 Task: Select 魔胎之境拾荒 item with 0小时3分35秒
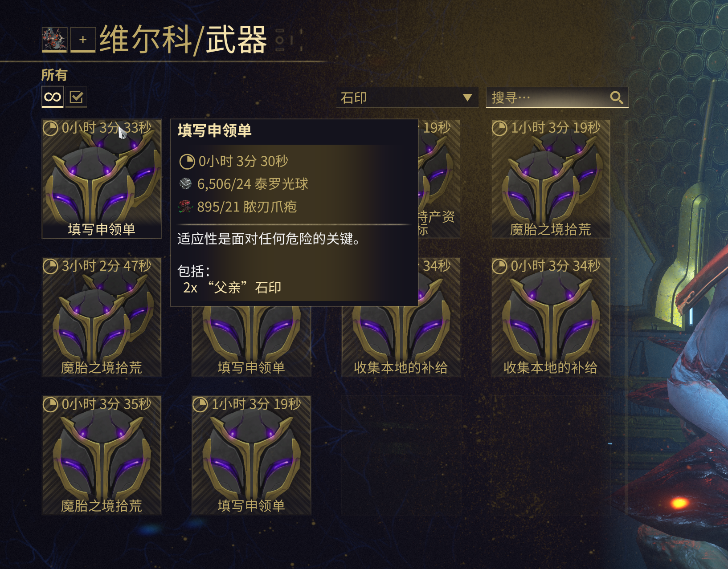(x=102, y=455)
